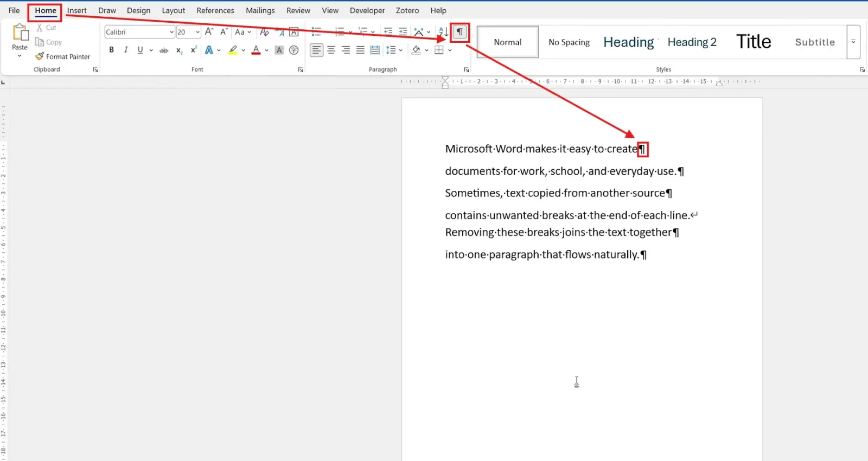This screenshot has width=868, height=461.
Task: Click Increase Indent icon
Action: (403, 32)
